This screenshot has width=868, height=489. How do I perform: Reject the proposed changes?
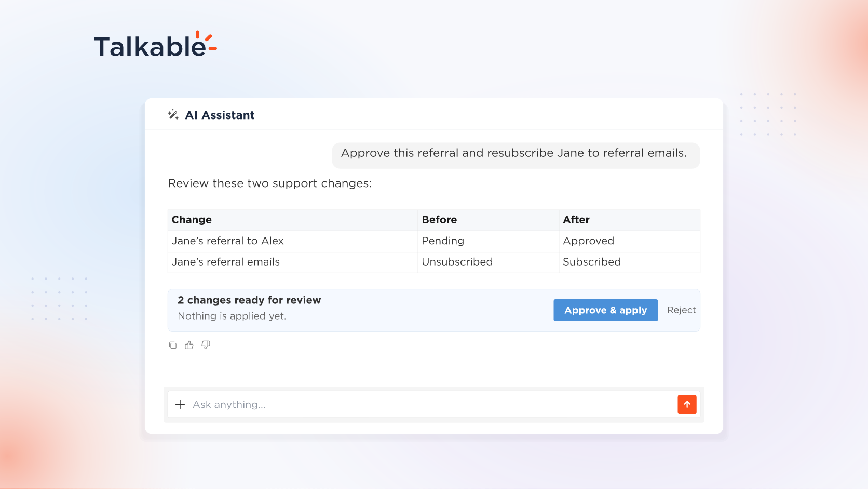(x=681, y=310)
